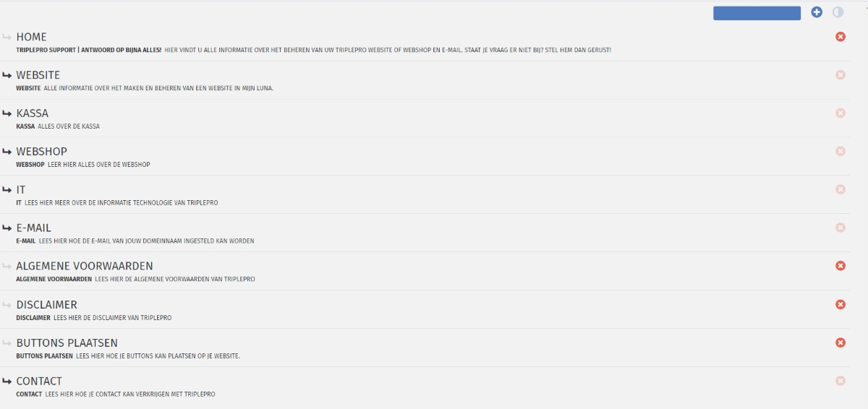Click the faded delete icon for KASSA
Screen dimensions: 868x409
click(x=841, y=113)
